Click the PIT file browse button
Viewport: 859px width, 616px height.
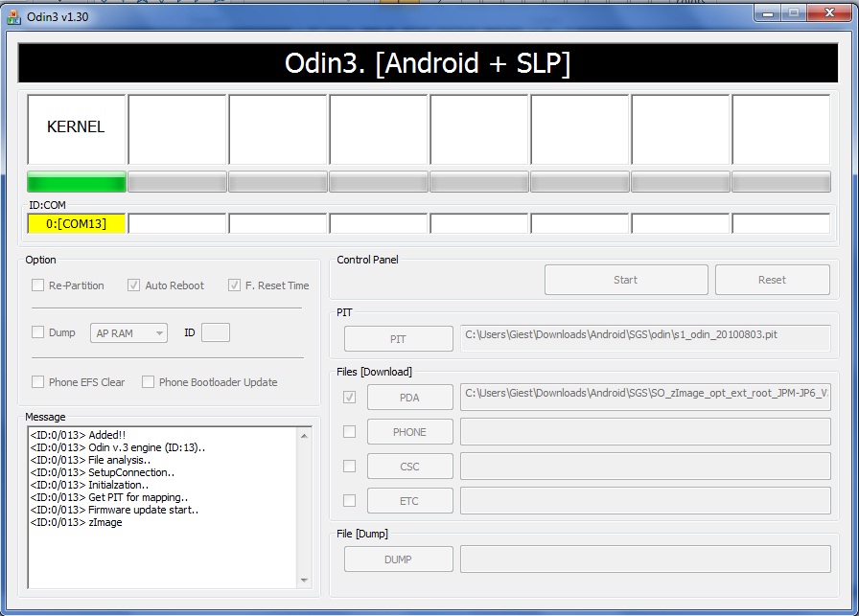[x=398, y=339]
